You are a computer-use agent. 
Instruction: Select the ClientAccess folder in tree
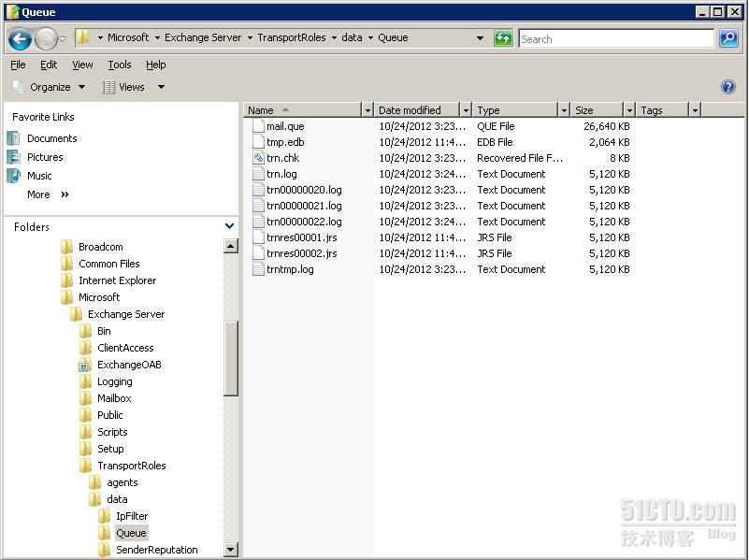[x=125, y=348]
